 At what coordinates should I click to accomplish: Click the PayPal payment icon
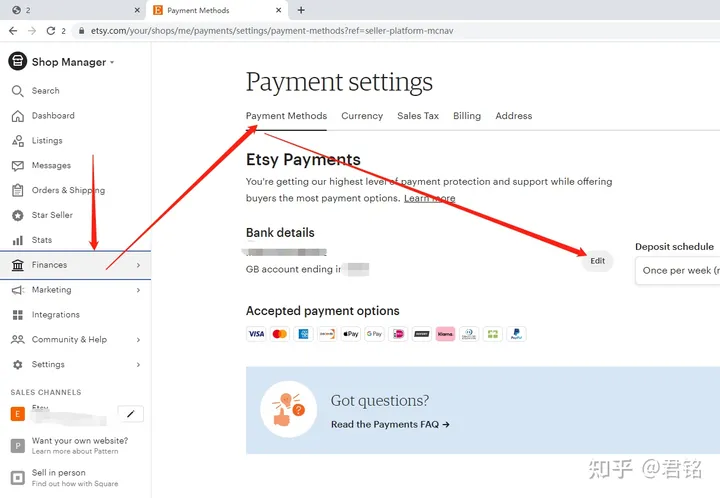pyautogui.click(x=516, y=334)
